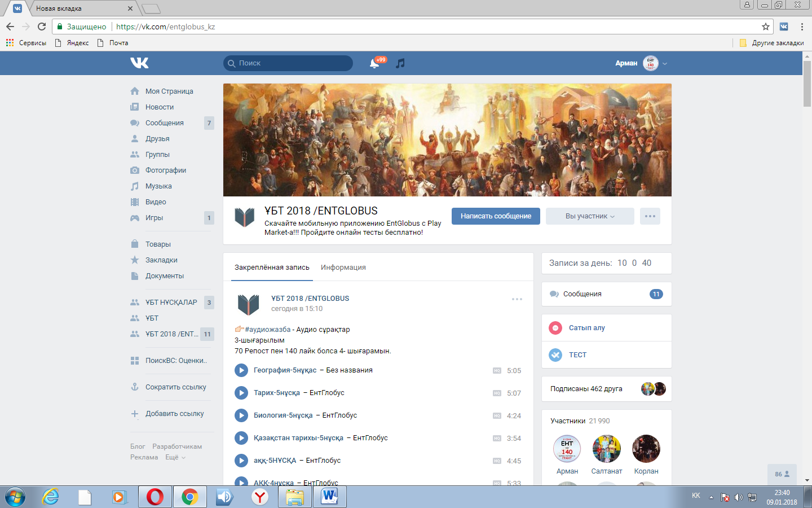Expand the Ещё footer menu

pyautogui.click(x=175, y=457)
